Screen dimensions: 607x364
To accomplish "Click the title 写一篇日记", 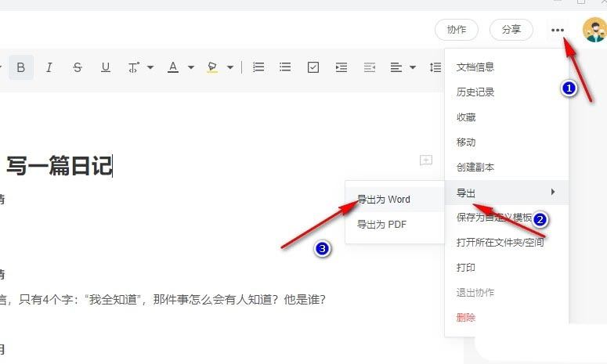I will [60, 166].
